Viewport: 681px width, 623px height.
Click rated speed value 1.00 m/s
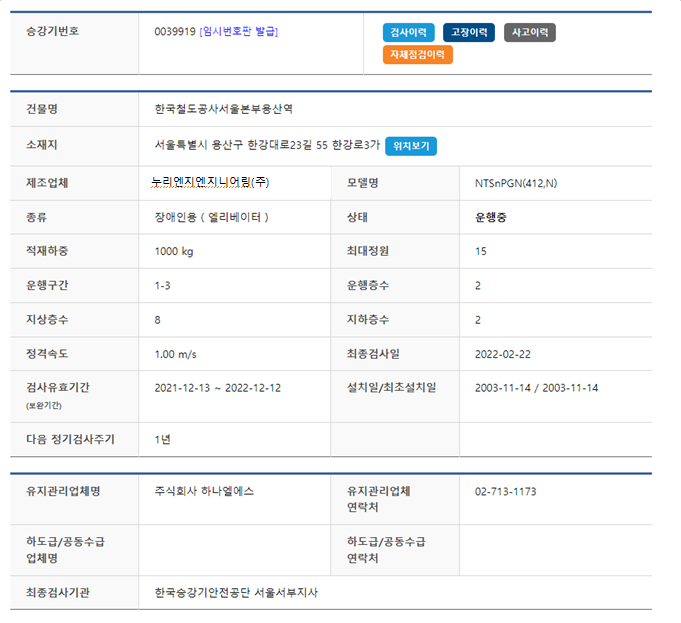click(x=175, y=355)
